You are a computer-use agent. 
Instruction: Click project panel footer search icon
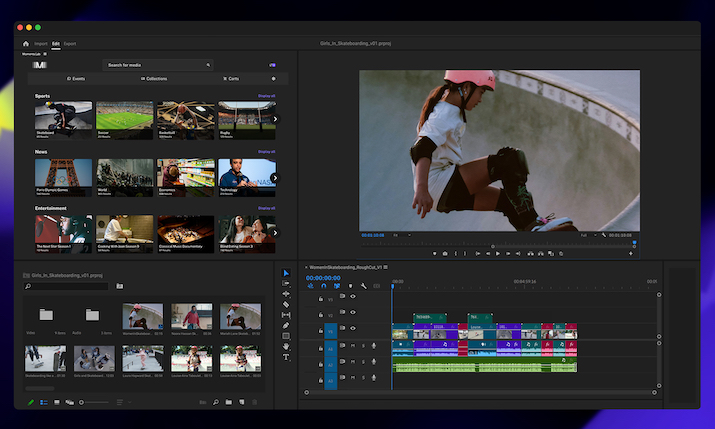(216, 402)
